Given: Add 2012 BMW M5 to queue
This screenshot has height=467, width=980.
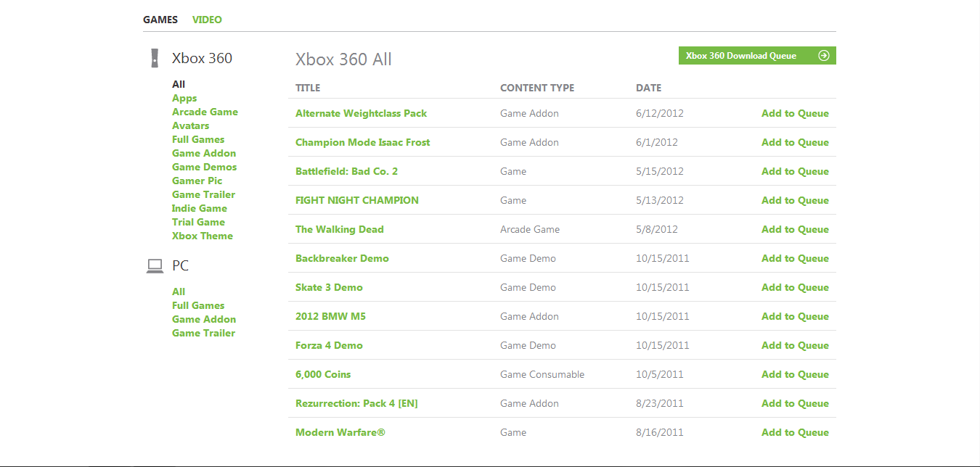Looking at the screenshot, I should pos(795,316).
